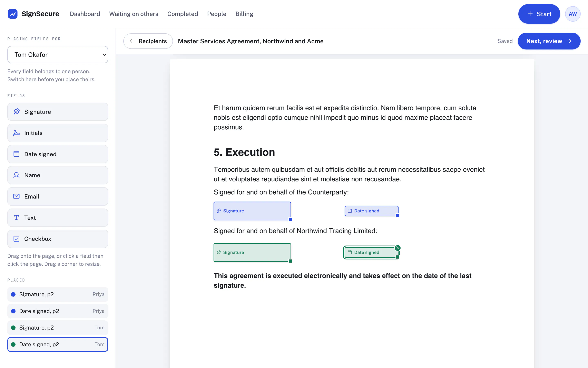Click blue dot on Priya's Signature, p2 row
This screenshot has width=588, height=368.
pos(13,294)
